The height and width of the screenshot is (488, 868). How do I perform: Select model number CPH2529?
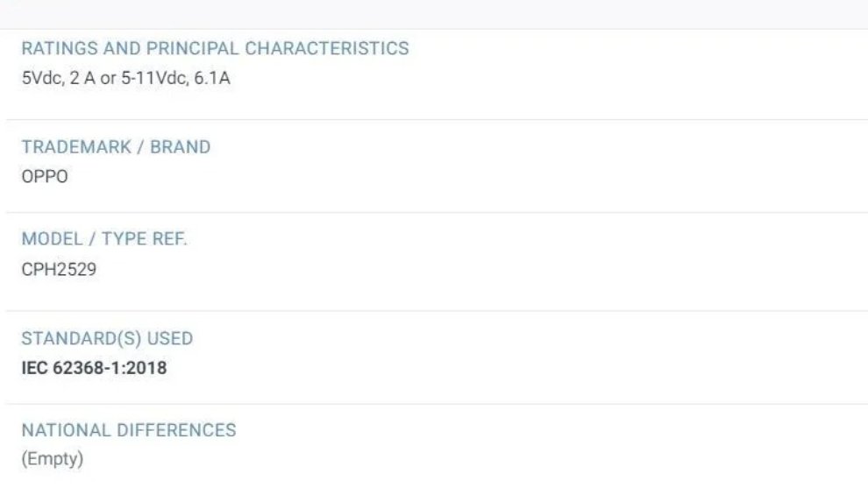click(59, 269)
